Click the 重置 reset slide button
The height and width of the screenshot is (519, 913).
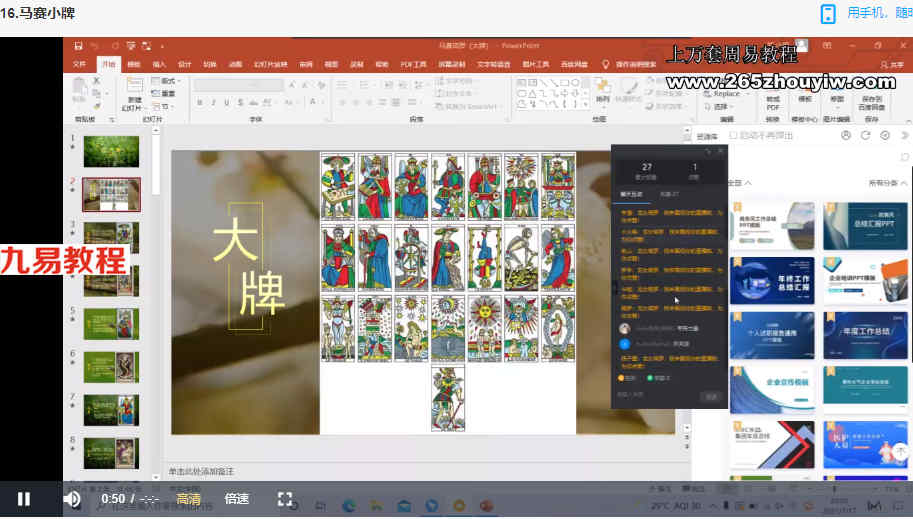164,94
